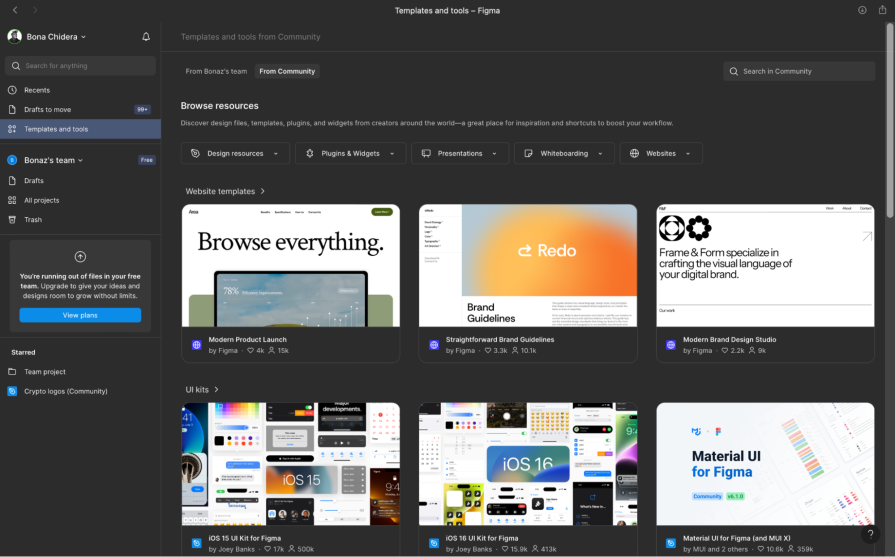Screen dimensions: 895x557
Task: Open Design resources dropdown
Action: 235,154
